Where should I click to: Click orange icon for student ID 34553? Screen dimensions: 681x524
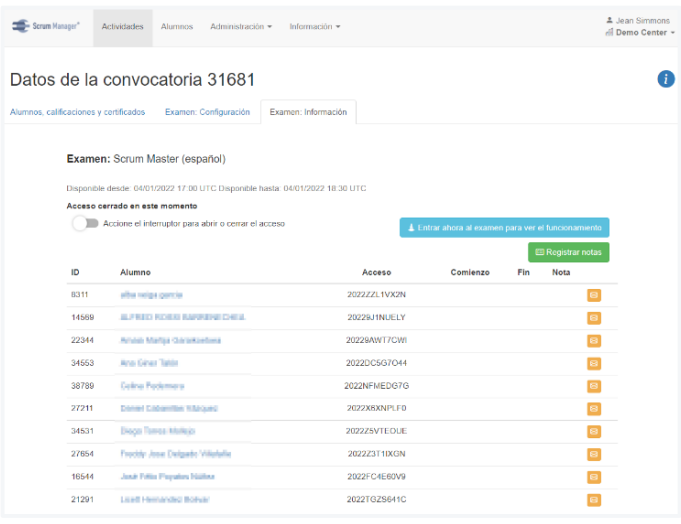[x=593, y=363]
